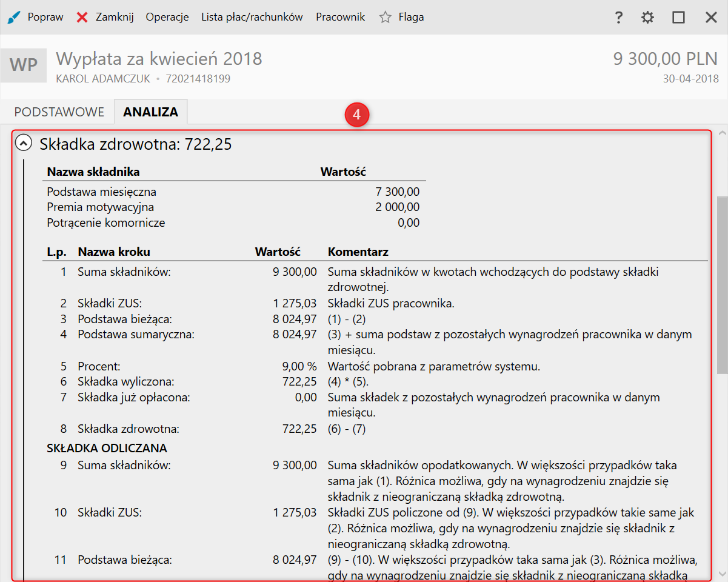
Task: Open the Pracownik menu
Action: [x=340, y=17]
